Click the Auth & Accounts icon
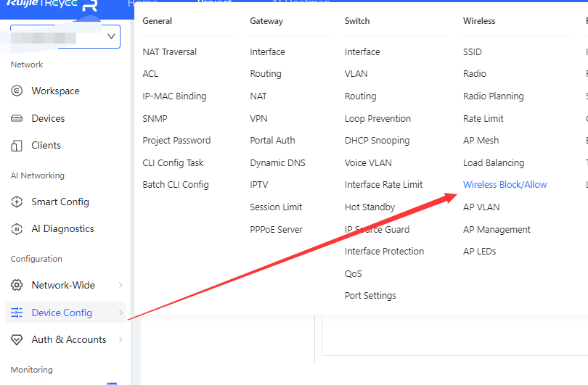This screenshot has width=588, height=385. (x=17, y=339)
